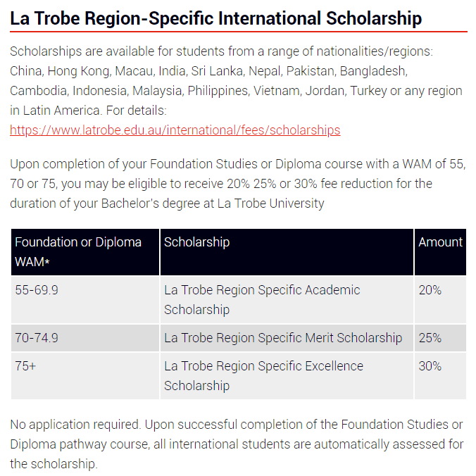The height and width of the screenshot is (476, 476).
Task: Click the 25% amount cell
Action: (x=440, y=338)
